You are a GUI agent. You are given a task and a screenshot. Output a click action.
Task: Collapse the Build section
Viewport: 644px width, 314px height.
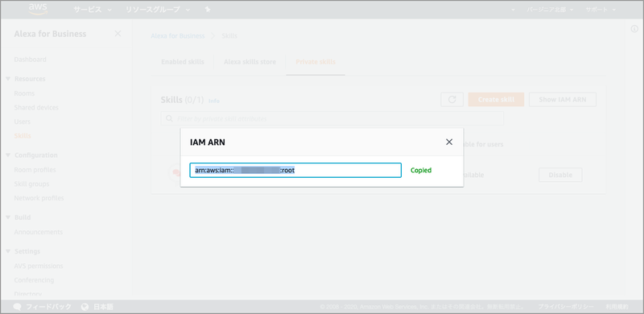[x=8, y=217]
